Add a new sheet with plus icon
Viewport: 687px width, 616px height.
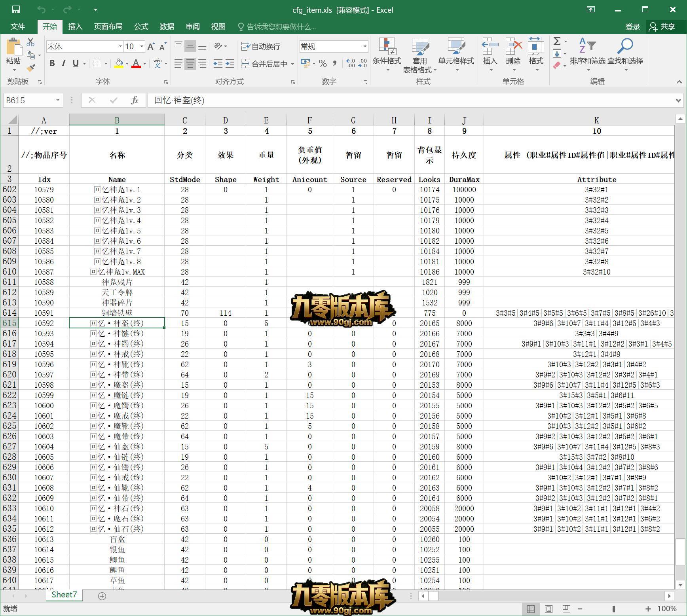click(x=102, y=596)
